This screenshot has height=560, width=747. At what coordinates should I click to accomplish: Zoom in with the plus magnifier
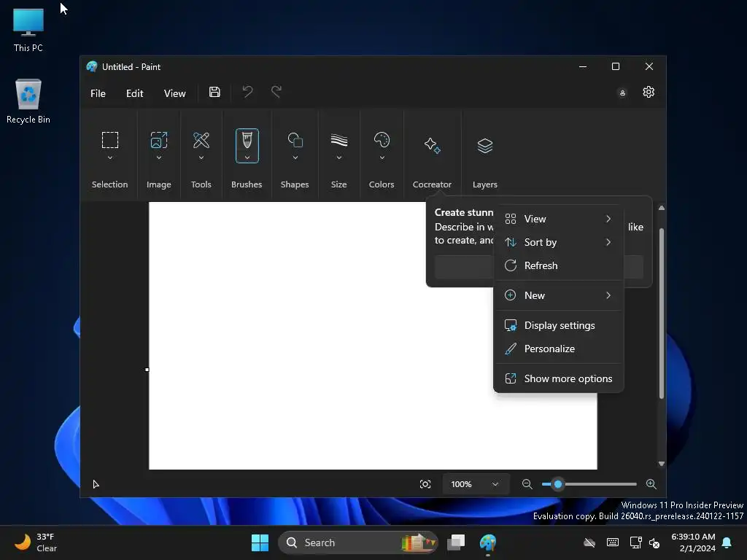(651, 484)
